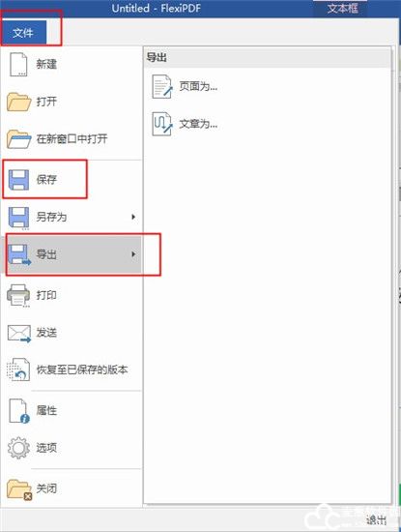Expand the 导出 submenu arrow
Image resolution: width=401 pixels, height=532 pixels.
tap(133, 254)
